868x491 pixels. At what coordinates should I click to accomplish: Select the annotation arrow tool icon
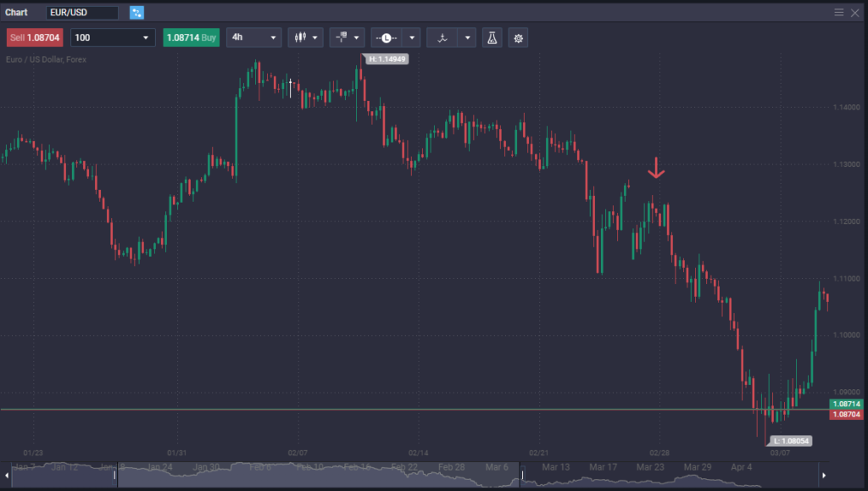[443, 37]
